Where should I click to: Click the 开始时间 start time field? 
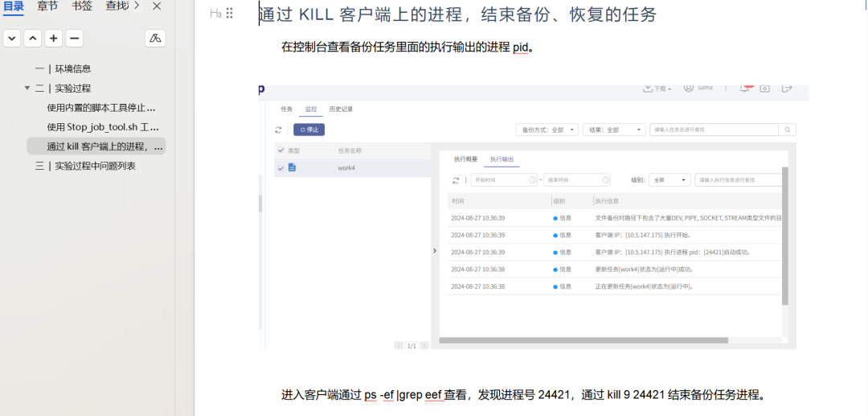click(x=504, y=180)
